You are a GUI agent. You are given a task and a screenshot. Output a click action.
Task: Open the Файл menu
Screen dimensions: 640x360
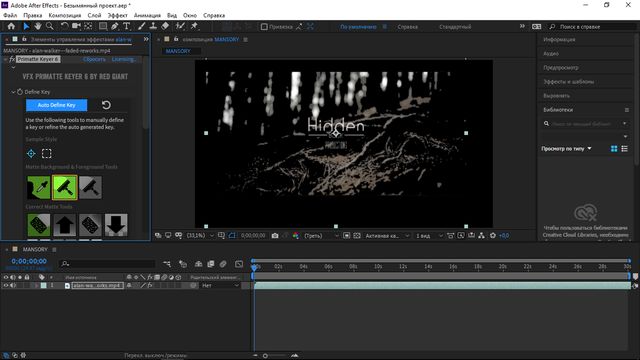point(10,15)
